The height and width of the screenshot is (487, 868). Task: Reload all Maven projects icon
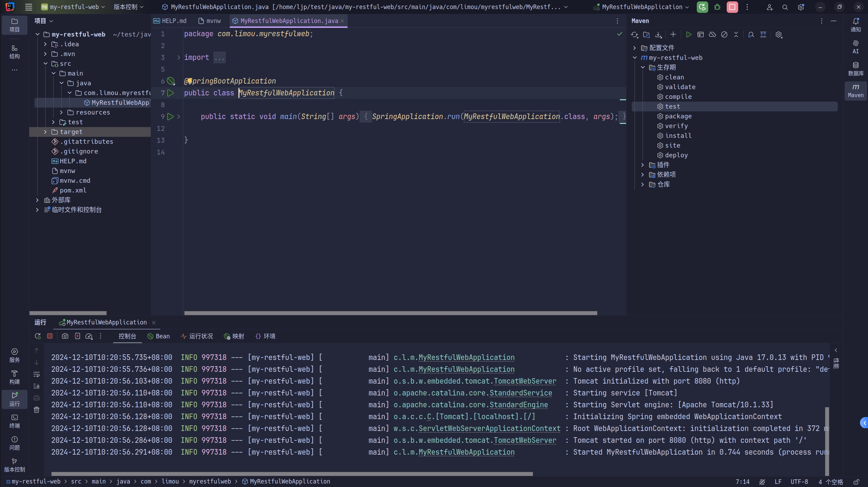tap(634, 35)
